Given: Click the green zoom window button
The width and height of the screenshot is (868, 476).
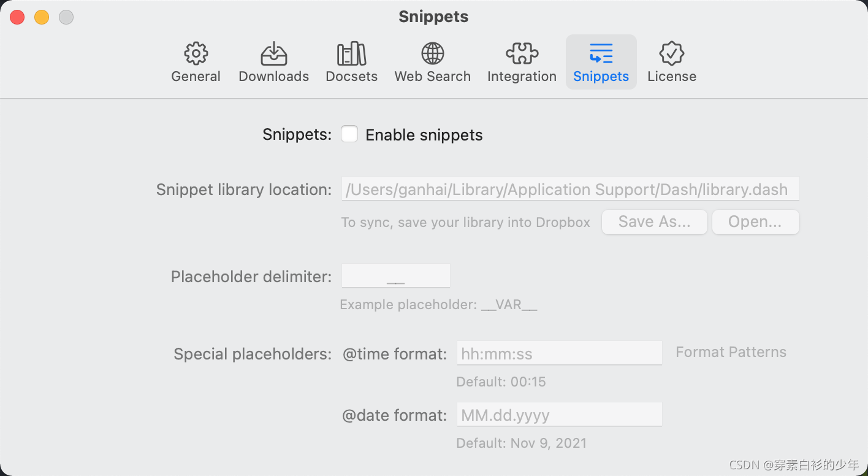Looking at the screenshot, I should tap(66, 17).
